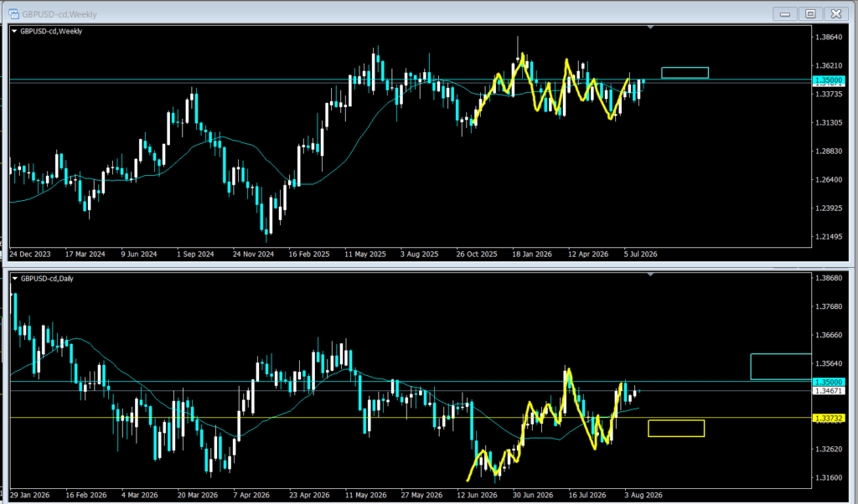This screenshot has width=858, height=504.
Task: Click the 12 Jun 2026 date on Daily axis
Action: tap(477, 496)
